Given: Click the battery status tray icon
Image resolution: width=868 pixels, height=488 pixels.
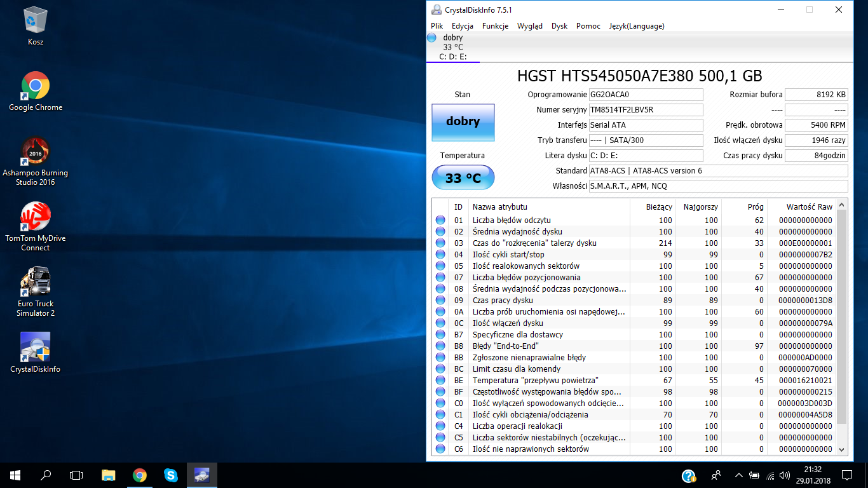Looking at the screenshot, I should [755, 475].
